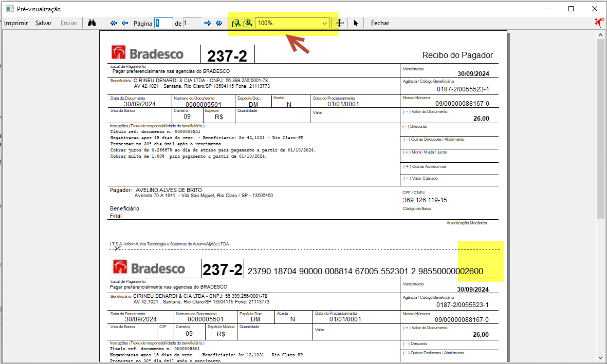This screenshot has width=607, height=364.
Task: Minimize the preview window
Action: tap(548, 9)
